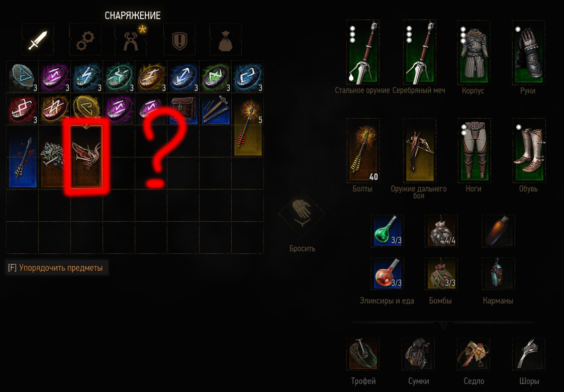The image size is (564, 392).
Task: Click the Бросить drop hand icon
Action: coord(302,214)
